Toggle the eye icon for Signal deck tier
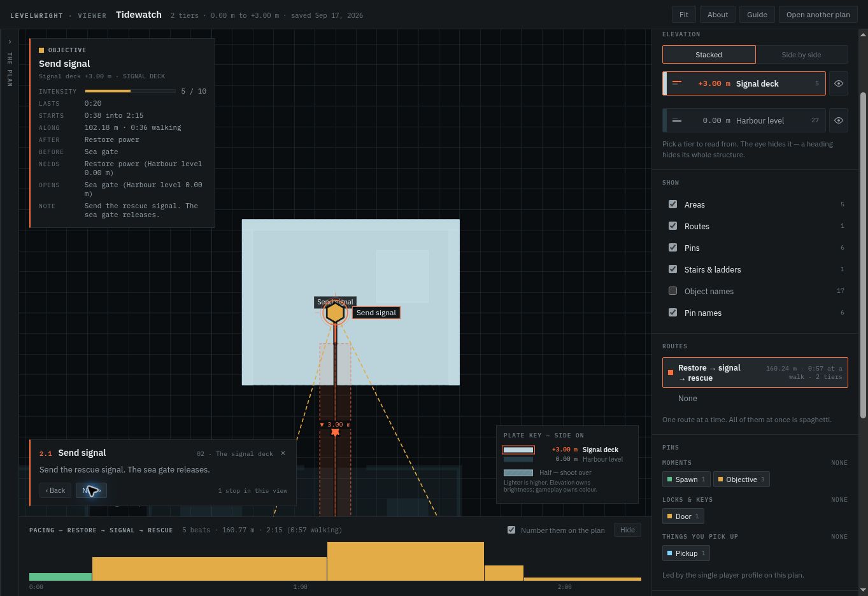 tap(839, 83)
